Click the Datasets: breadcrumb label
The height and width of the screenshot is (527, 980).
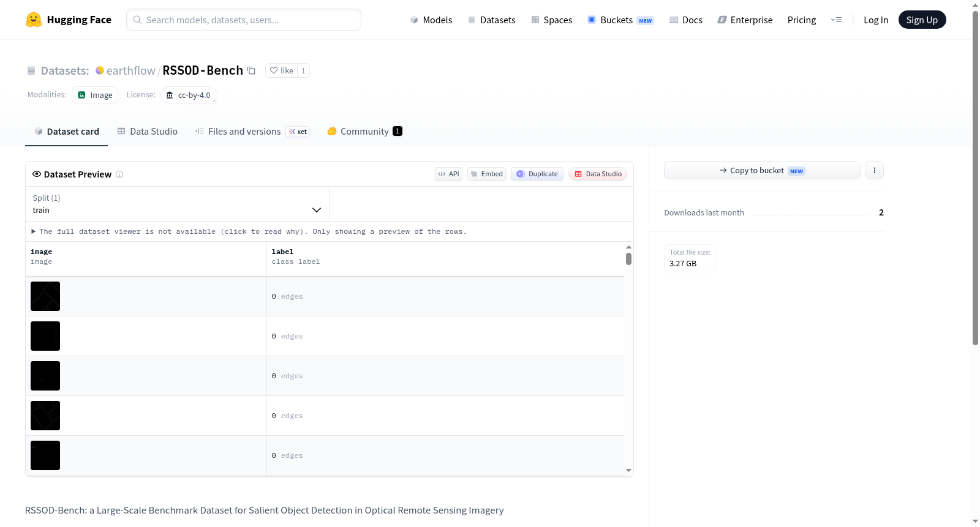(65, 70)
